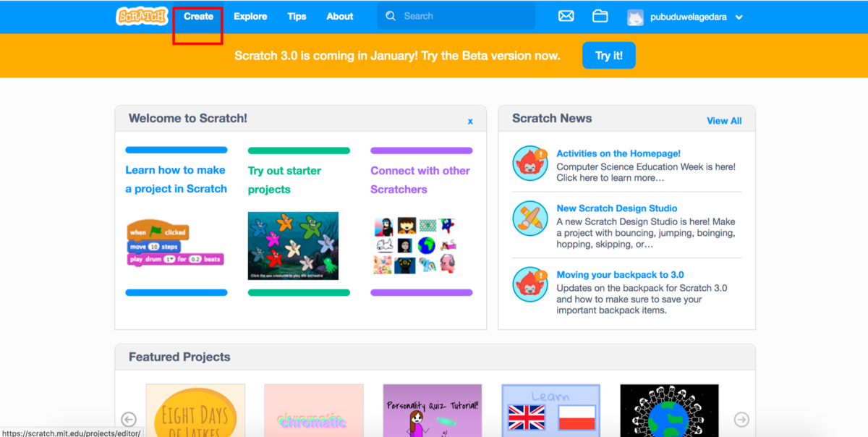Open the My Stuff folder icon
The height and width of the screenshot is (437, 868).
[600, 16]
